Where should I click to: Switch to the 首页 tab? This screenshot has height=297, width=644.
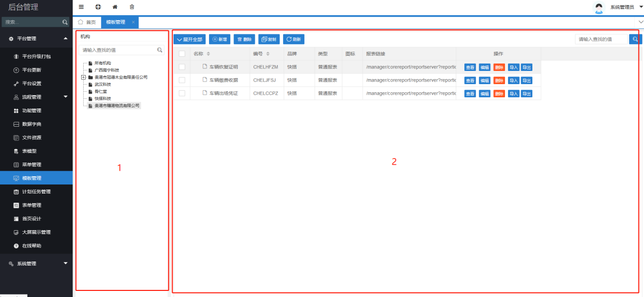pos(87,22)
